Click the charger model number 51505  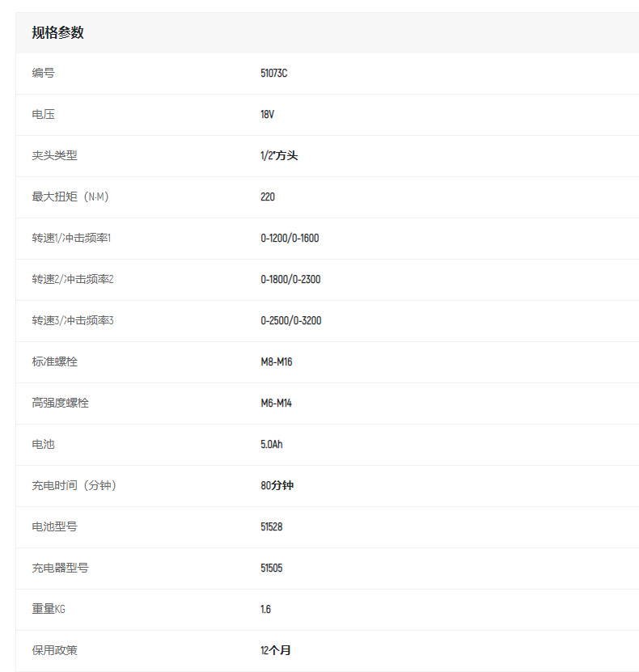click(271, 568)
